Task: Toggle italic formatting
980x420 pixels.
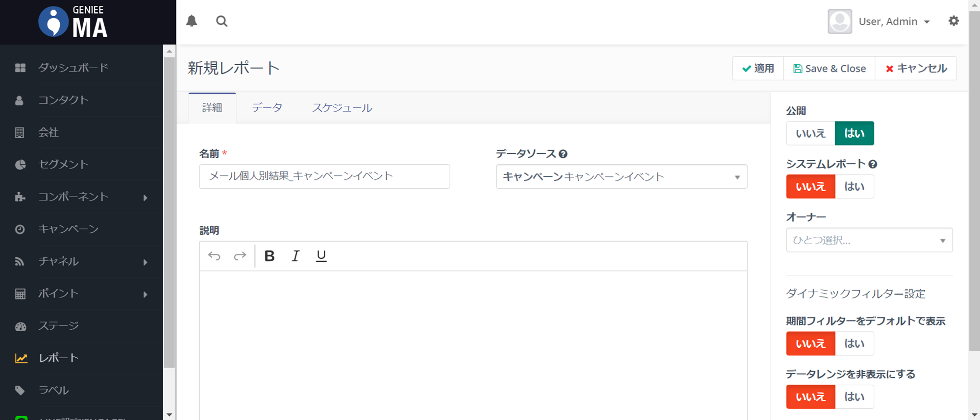Action: (x=295, y=256)
